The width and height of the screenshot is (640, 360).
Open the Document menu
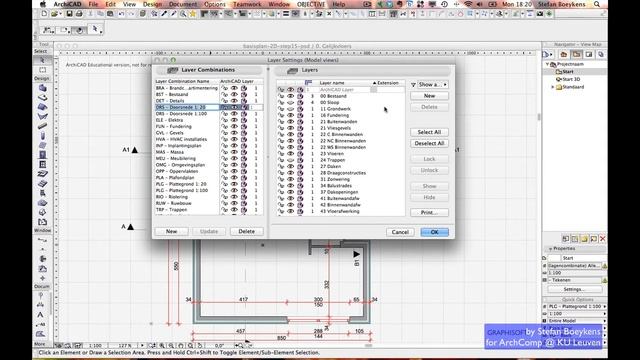coord(183,4)
